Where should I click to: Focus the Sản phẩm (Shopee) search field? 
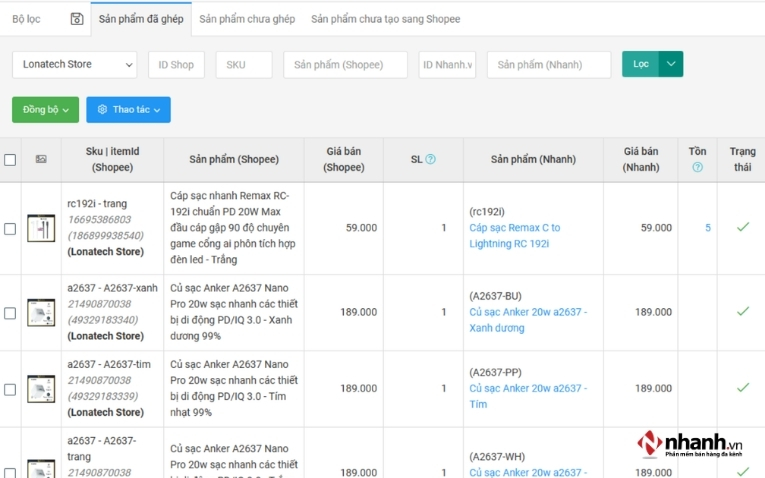pos(345,64)
